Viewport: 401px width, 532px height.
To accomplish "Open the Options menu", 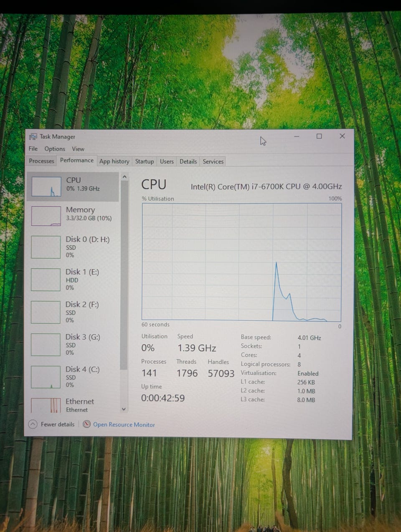I will coord(55,149).
